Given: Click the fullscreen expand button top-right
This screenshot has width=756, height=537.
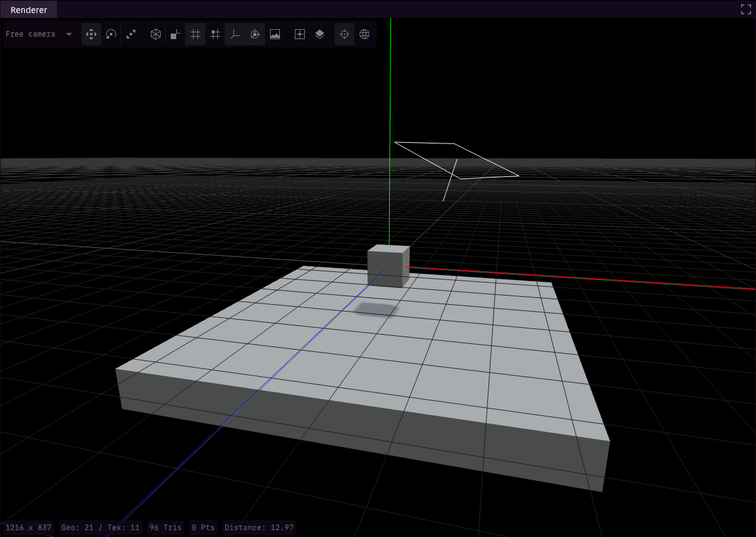Looking at the screenshot, I should [x=745, y=9].
